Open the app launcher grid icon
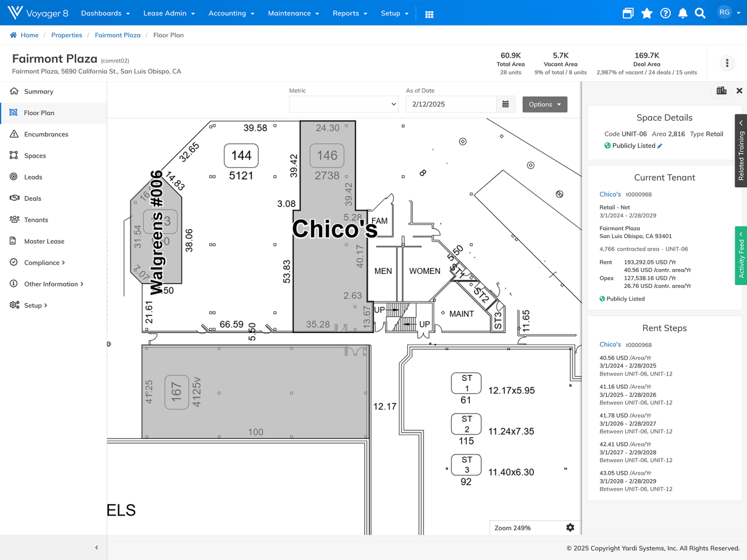 click(x=429, y=13)
